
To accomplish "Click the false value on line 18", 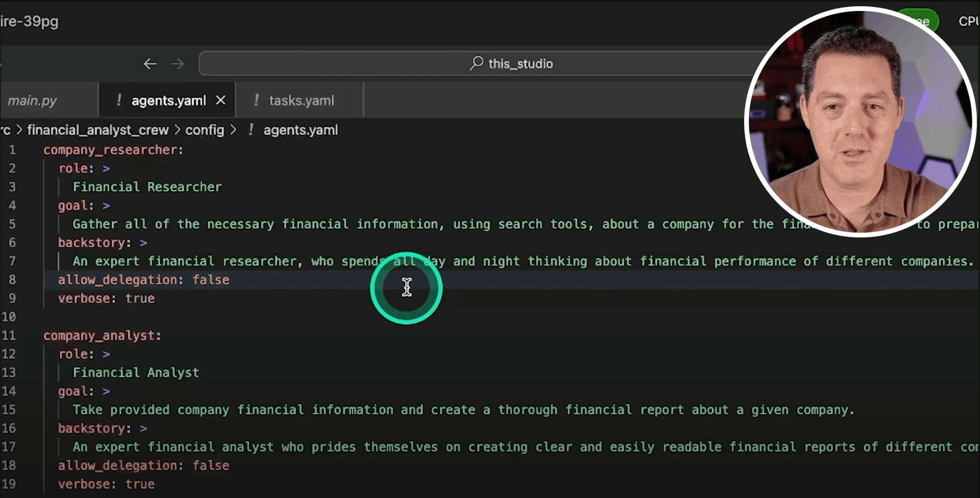I will (x=210, y=466).
